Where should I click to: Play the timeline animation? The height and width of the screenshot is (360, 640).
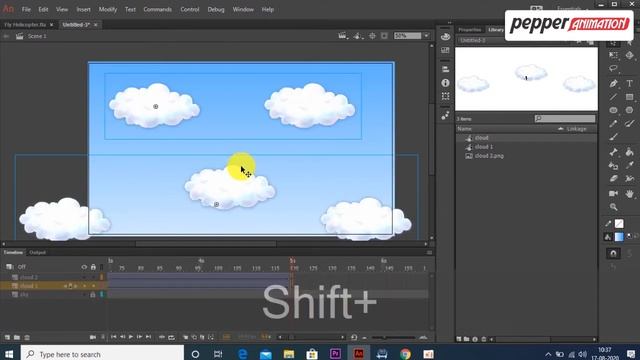131,337
